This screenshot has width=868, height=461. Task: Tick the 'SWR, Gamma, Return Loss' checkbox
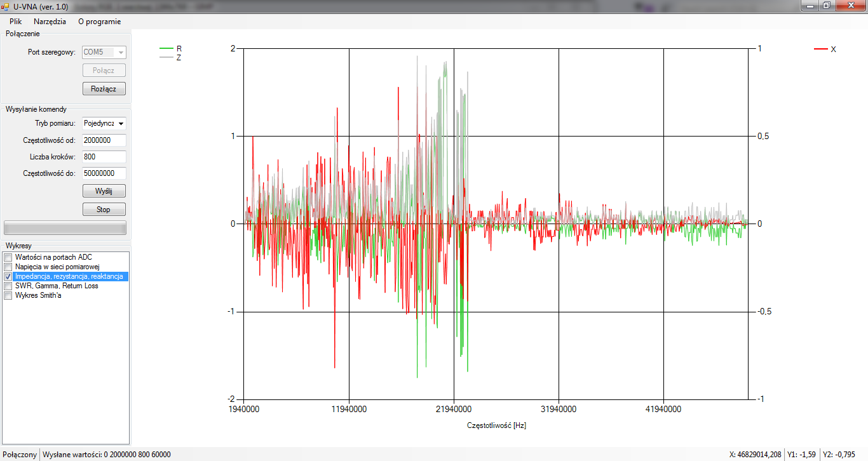pyautogui.click(x=8, y=286)
